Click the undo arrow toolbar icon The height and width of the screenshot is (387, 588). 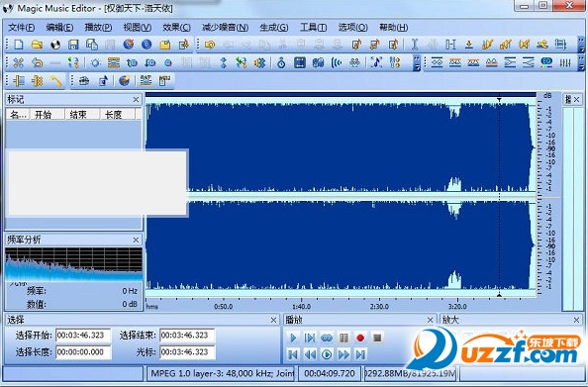(x=38, y=62)
